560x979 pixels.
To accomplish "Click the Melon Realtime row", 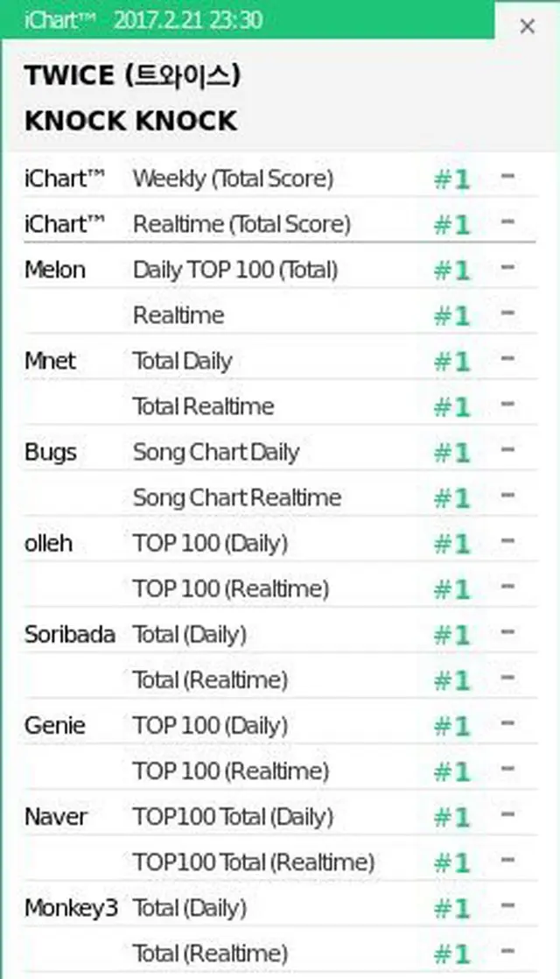I will coord(280,315).
